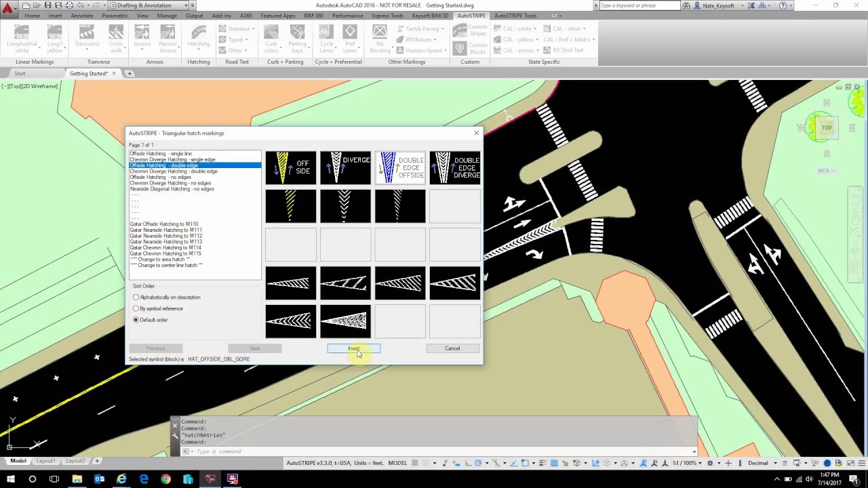Open Windows Start menu
The width and height of the screenshot is (868, 488).
click(10, 479)
